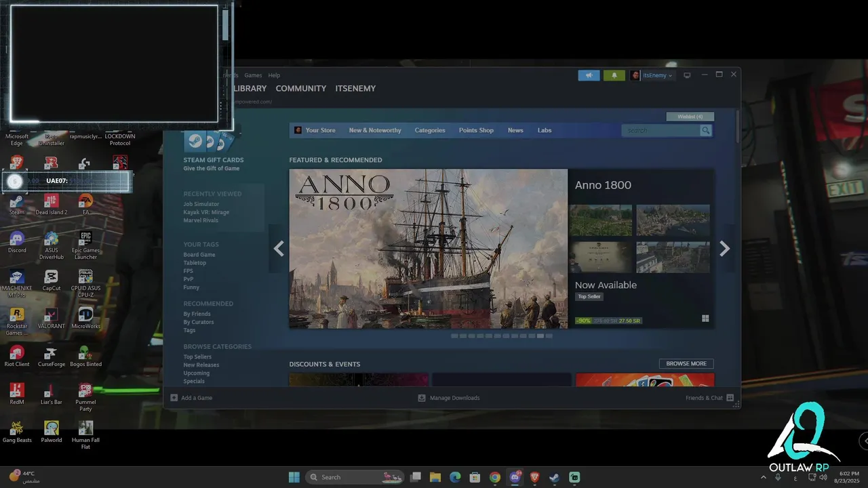Click the Add a Game plus icon
This screenshot has height=488, width=868.
(174, 398)
